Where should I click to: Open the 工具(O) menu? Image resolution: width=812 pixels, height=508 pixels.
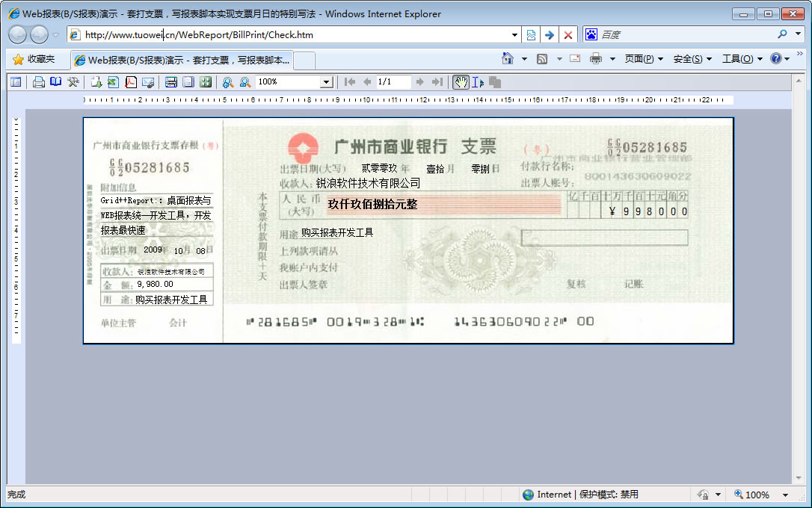coord(742,59)
